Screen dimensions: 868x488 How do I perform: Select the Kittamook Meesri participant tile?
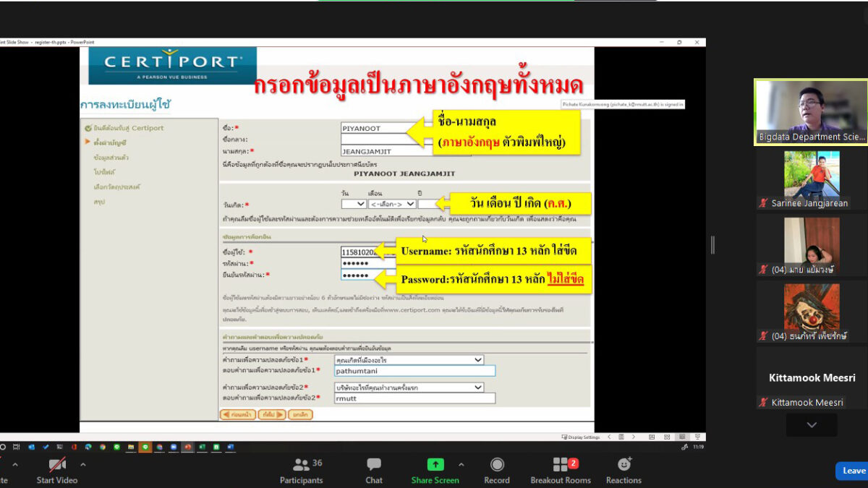click(811, 378)
